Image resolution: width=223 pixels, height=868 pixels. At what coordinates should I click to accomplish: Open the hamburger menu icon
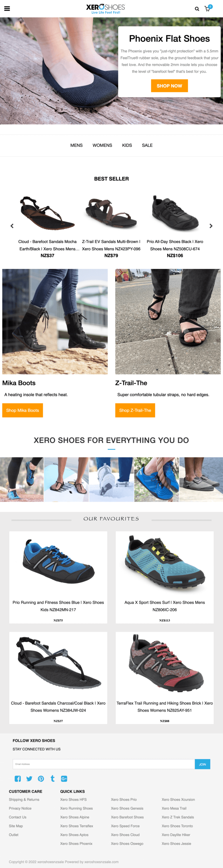pos(7,9)
